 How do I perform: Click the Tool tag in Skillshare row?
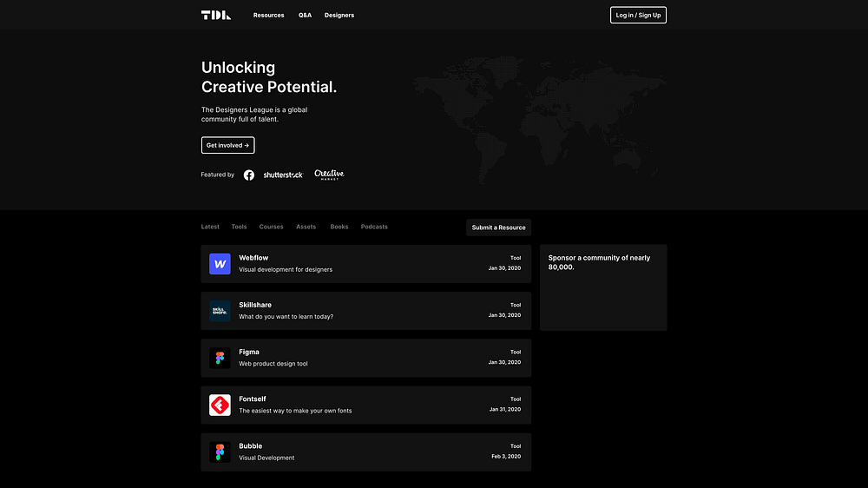[x=516, y=305]
